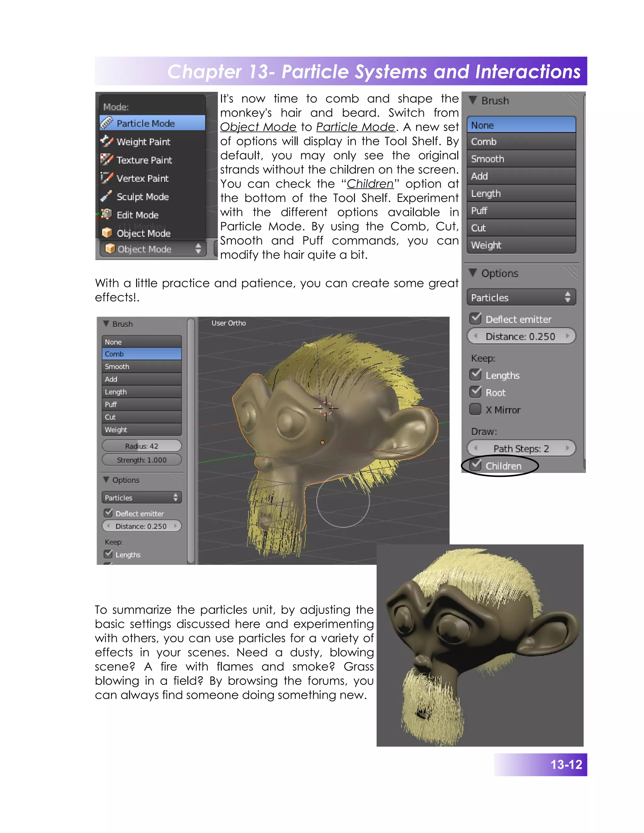Image resolution: width=644 pixels, height=833 pixels.
Task: Click the underlined Object Mode text
Action: 258,127
